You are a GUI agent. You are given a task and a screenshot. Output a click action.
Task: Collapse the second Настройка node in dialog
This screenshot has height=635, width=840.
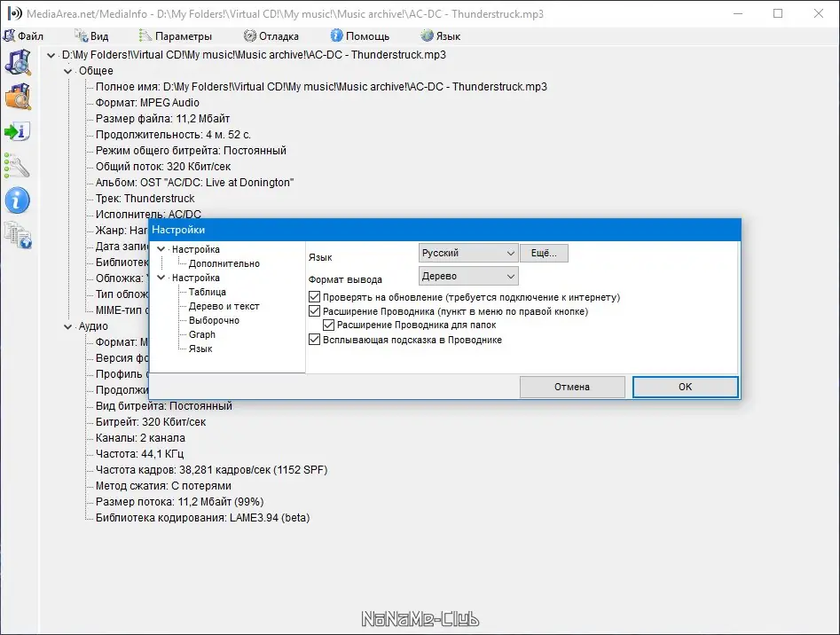pyautogui.click(x=161, y=278)
